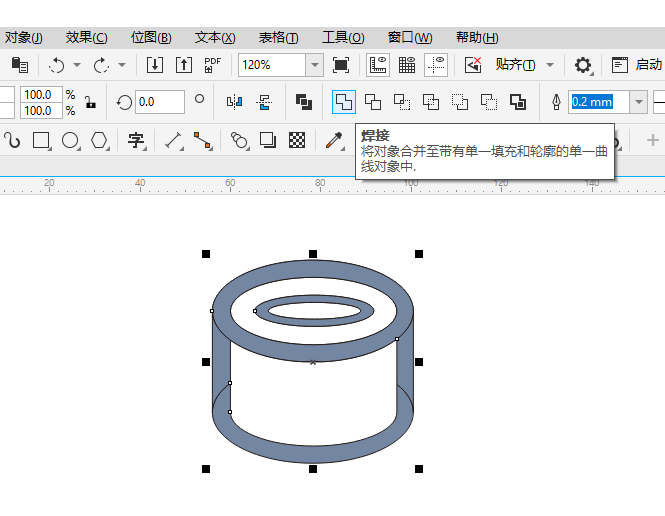Click the Mirror horizontally icon
The width and height of the screenshot is (665, 516).
point(235,102)
